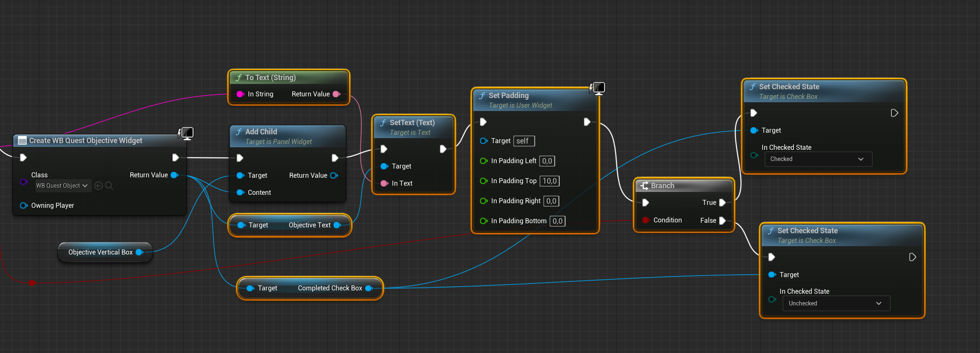The width and height of the screenshot is (980, 353).
Task: Click the exec input pin on Create WB Quest Objective Widget
Action: click(x=23, y=157)
